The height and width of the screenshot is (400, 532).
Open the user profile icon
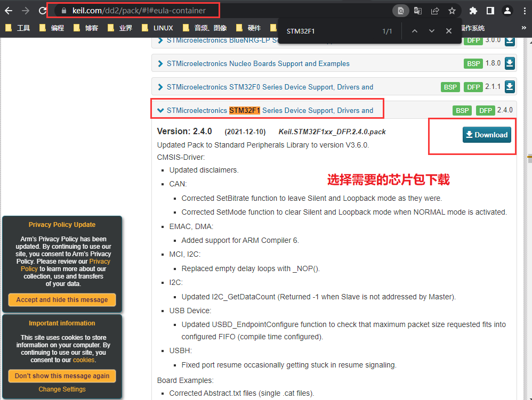tap(507, 11)
